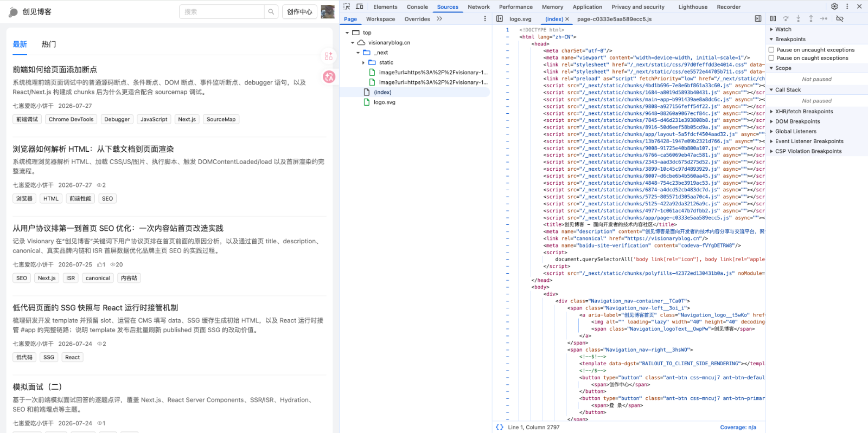868x433 pixels.
Task: Click the Step over function icon
Action: click(x=786, y=18)
